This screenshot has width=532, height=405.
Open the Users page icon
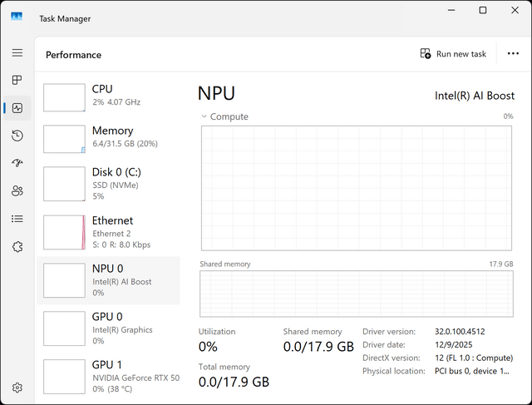click(17, 190)
